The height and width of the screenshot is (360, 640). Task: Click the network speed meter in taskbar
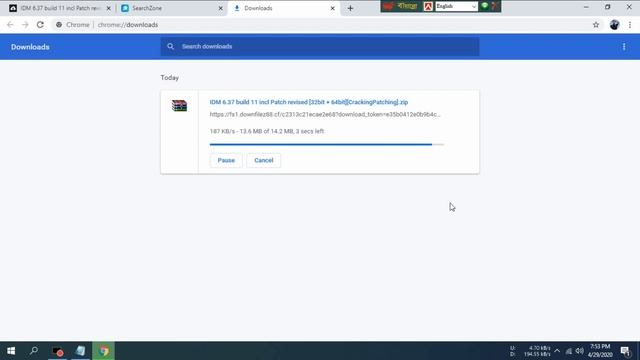(x=531, y=351)
